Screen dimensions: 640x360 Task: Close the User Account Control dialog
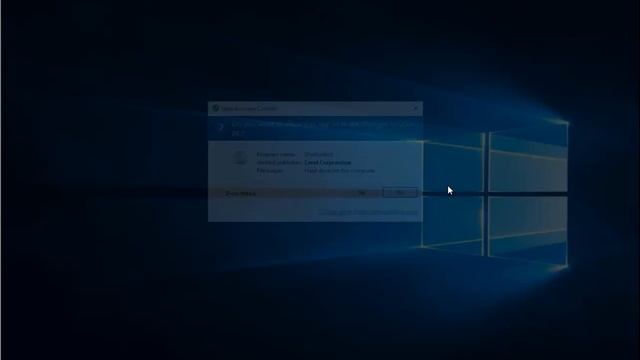point(416,109)
